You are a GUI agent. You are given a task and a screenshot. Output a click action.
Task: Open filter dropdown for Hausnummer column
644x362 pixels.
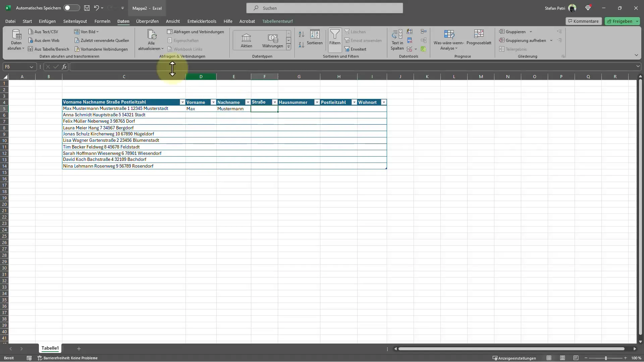pyautogui.click(x=317, y=102)
